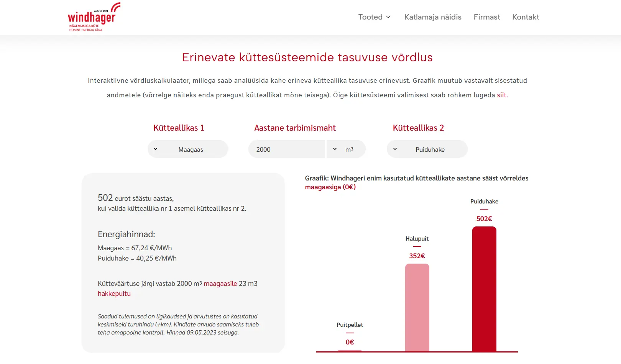This screenshot has height=364, width=621.
Task: Click the annual consumption input field
Action: (286, 149)
